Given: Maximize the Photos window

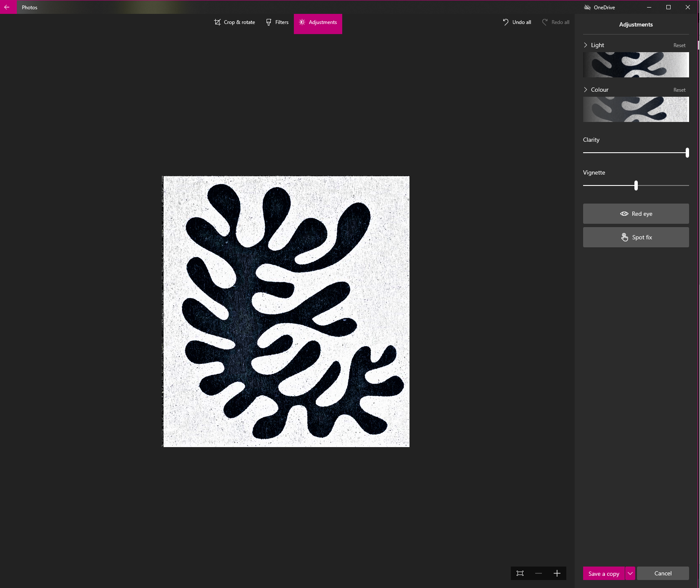Looking at the screenshot, I should click(x=668, y=7).
